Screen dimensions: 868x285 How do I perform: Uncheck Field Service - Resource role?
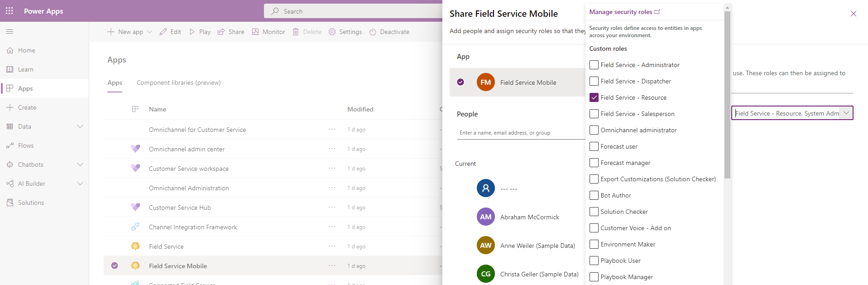(x=594, y=97)
